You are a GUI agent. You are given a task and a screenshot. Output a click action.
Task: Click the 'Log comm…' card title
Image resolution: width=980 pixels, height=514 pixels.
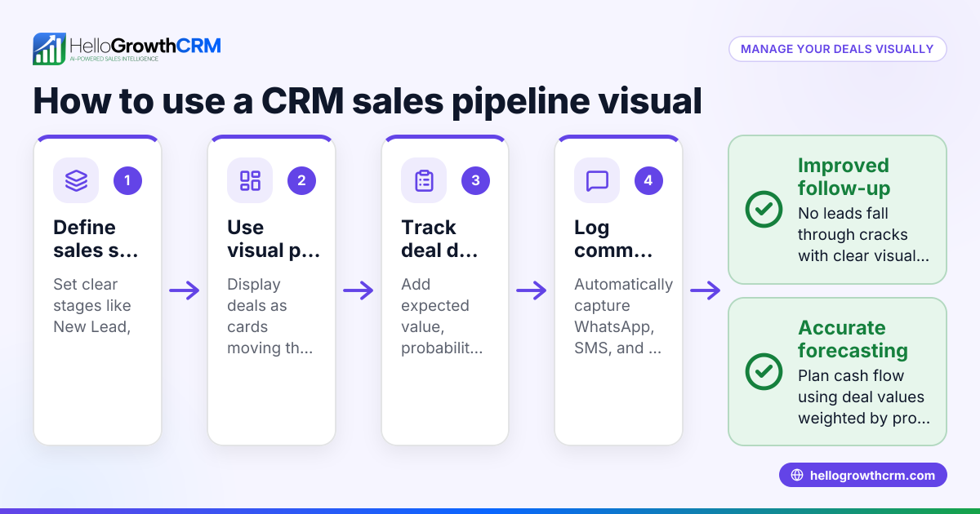[613, 239]
